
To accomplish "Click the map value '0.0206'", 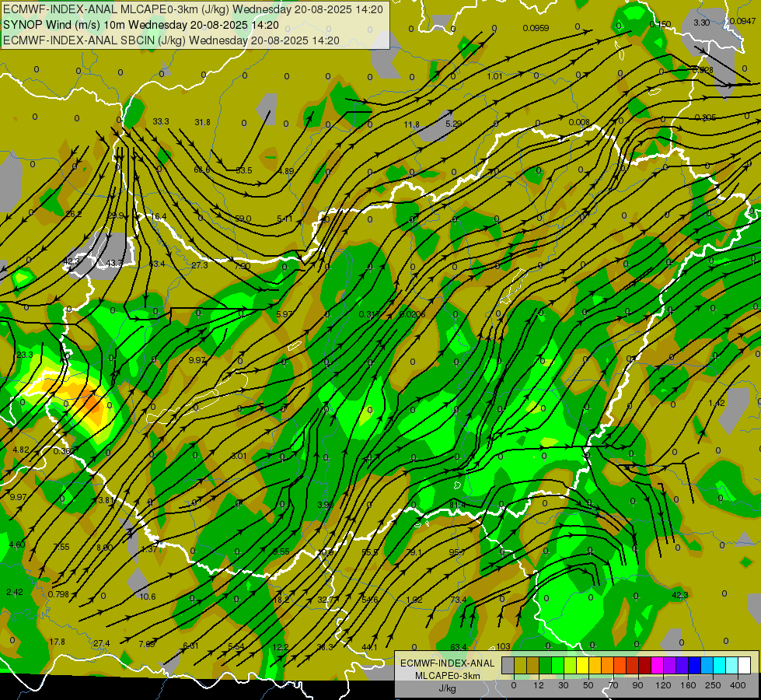I will [412, 314].
